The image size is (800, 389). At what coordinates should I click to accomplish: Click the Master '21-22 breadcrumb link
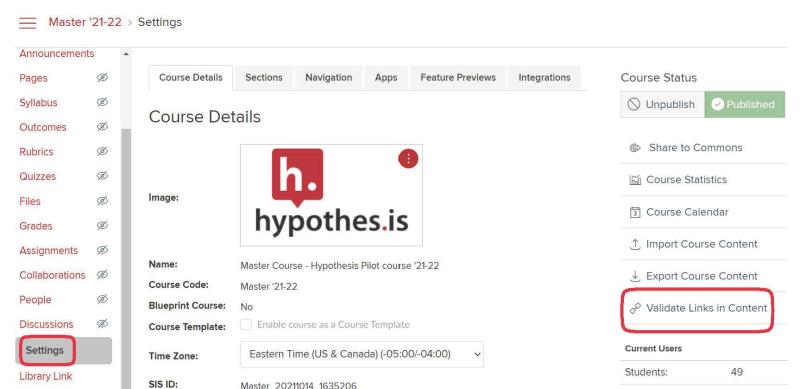pos(85,22)
